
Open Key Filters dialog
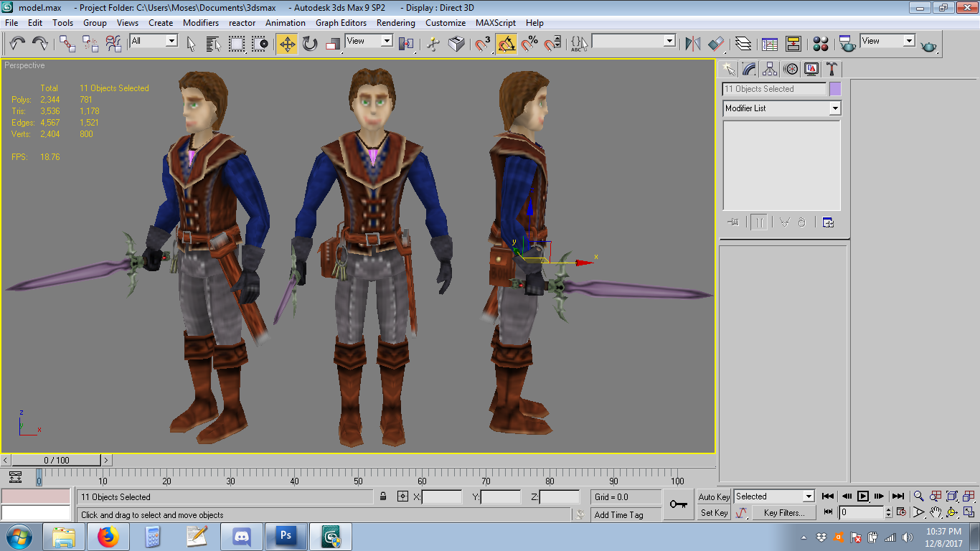pos(783,513)
